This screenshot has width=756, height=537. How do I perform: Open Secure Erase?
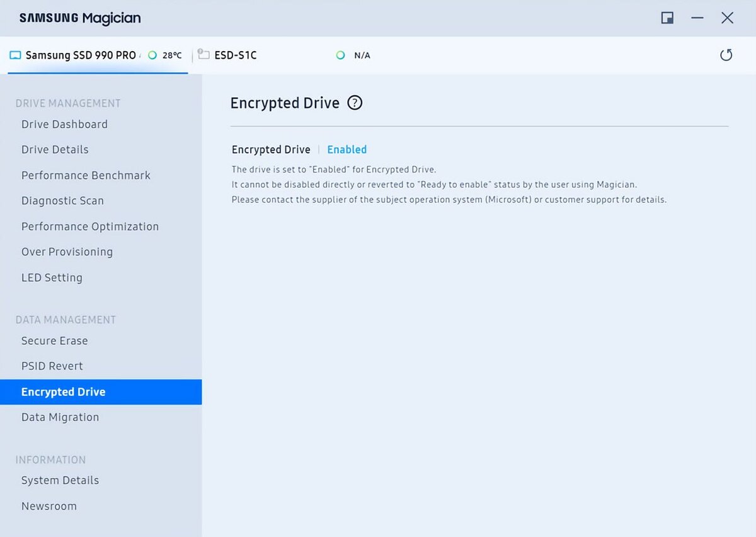click(54, 340)
